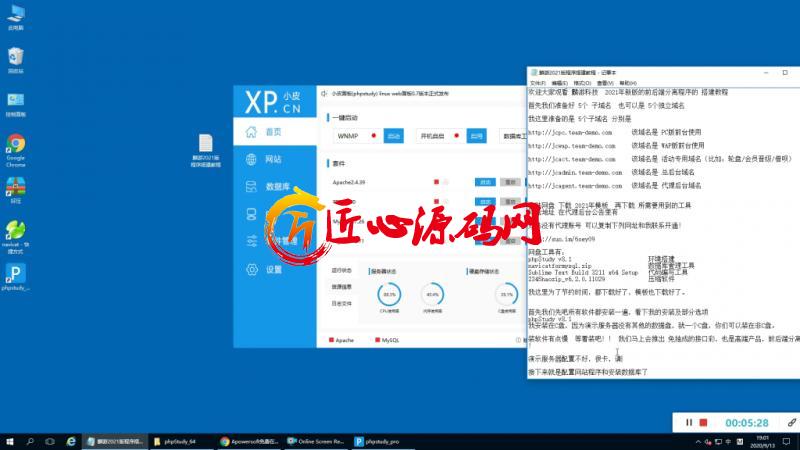Launch Internet Explorer from the taskbar
The width and height of the screenshot is (800, 450).
71,441
